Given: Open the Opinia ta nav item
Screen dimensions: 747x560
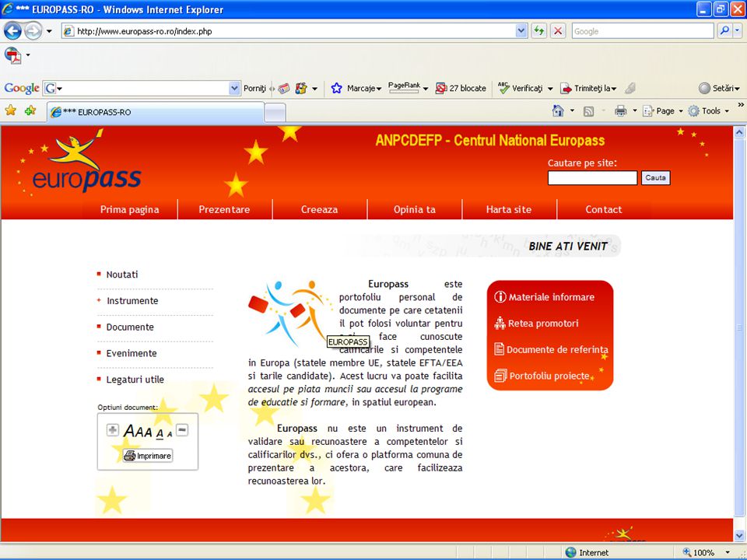Looking at the screenshot, I should pyautogui.click(x=415, y=209).
